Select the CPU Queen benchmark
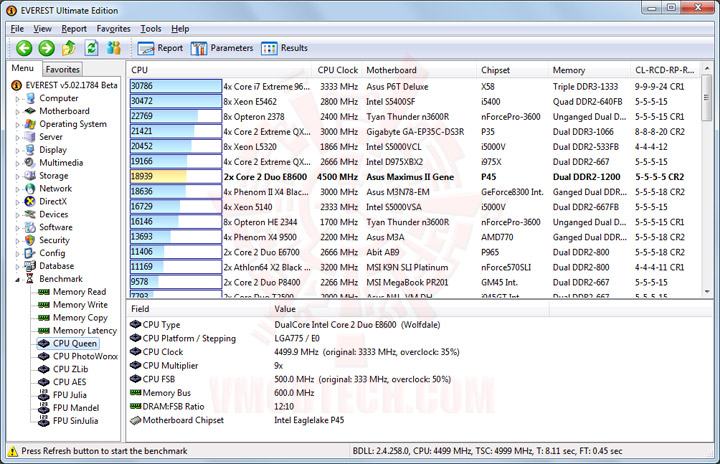Viewport: 720px width, 464px height. point(68,343)
